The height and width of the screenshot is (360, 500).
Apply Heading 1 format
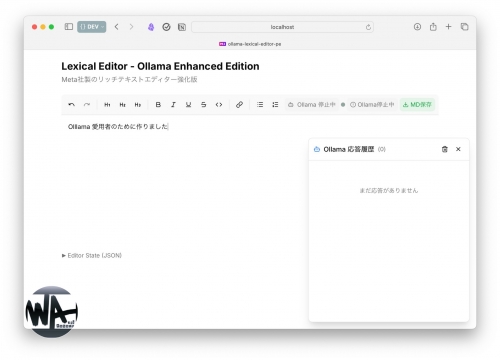(x=107, y=105)
